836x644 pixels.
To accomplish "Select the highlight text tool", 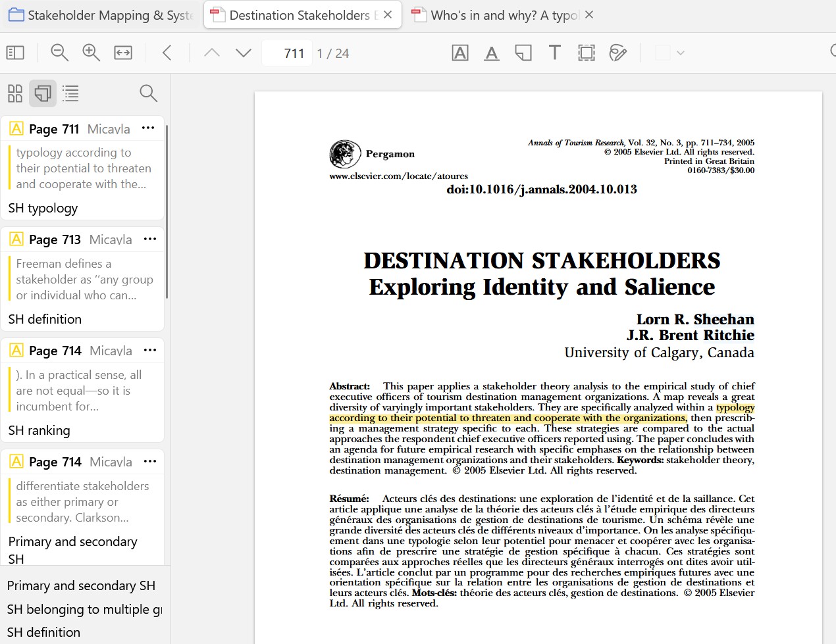I will pos(460,53).
